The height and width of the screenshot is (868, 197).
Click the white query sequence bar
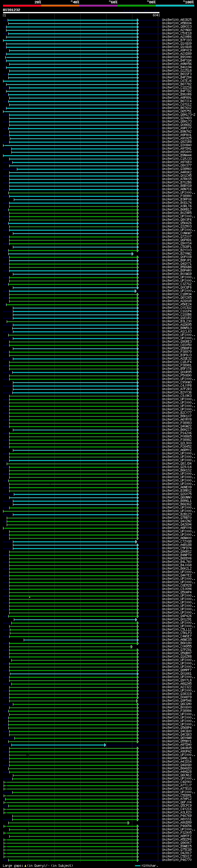click(x=81, y=13)
